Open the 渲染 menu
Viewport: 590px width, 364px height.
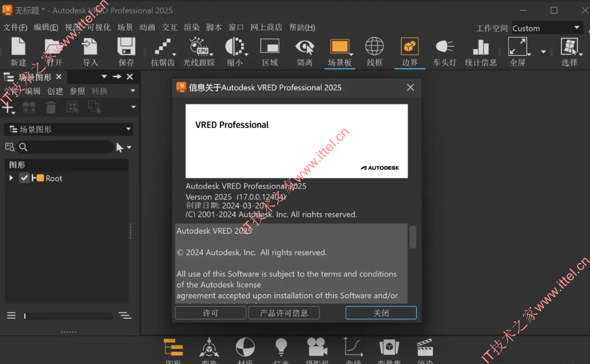tap(191, 27)
